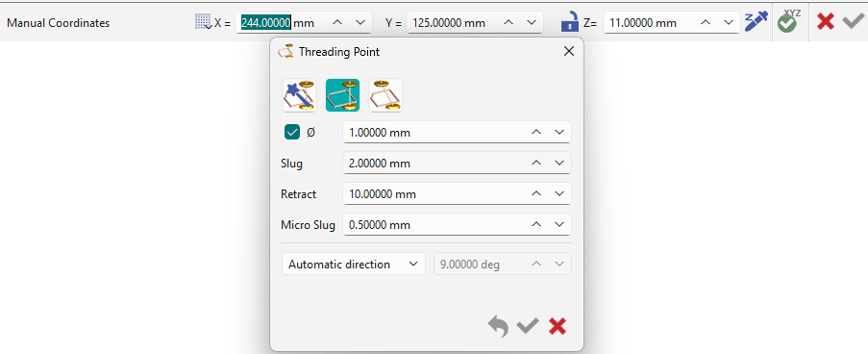Decrease Y coordinate with down arrow
868x354 pixels.
(x=532, y=23)
